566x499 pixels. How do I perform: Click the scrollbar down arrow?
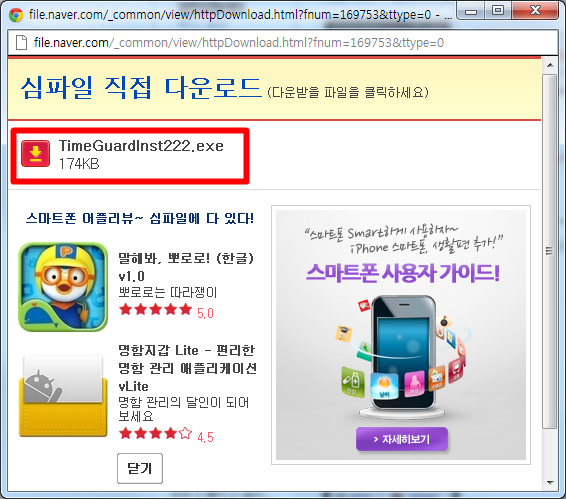point(550,482)
